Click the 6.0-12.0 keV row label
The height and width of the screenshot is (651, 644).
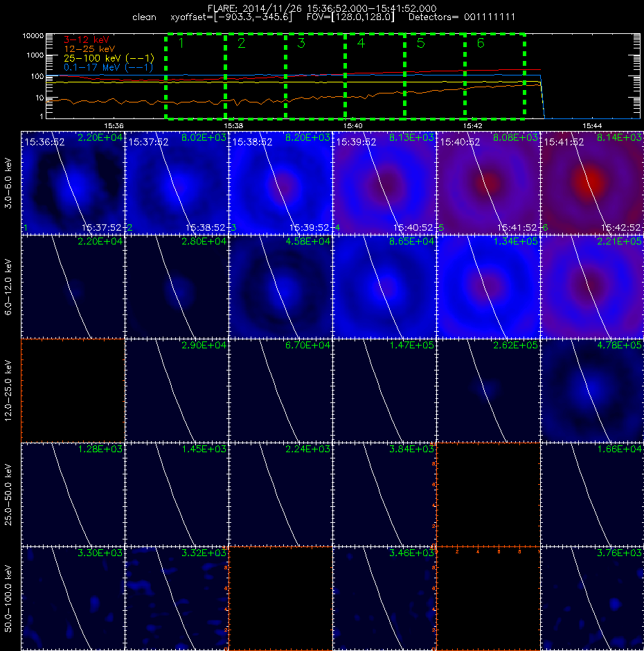click(x=8, y=287)
